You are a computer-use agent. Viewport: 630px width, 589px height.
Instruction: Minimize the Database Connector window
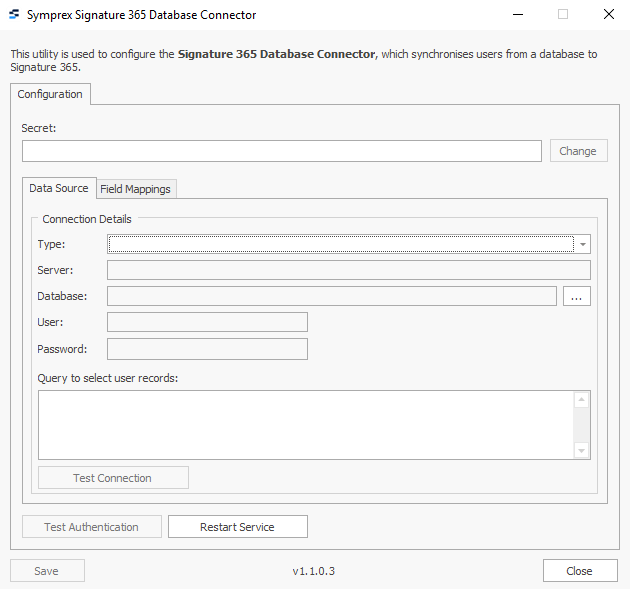click(518, 14)
